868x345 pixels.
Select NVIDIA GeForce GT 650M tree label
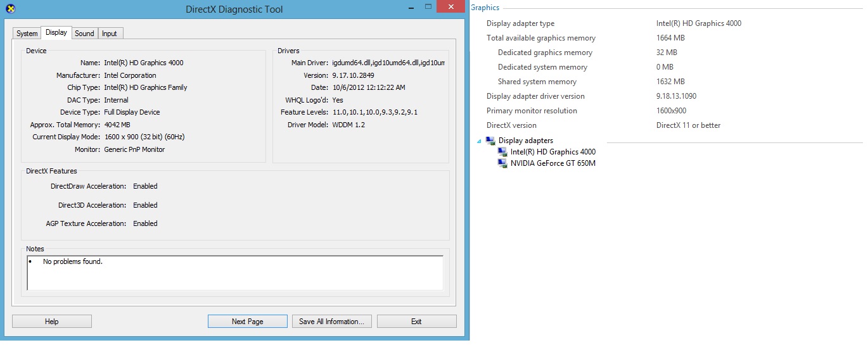click(x=553, y=163)
